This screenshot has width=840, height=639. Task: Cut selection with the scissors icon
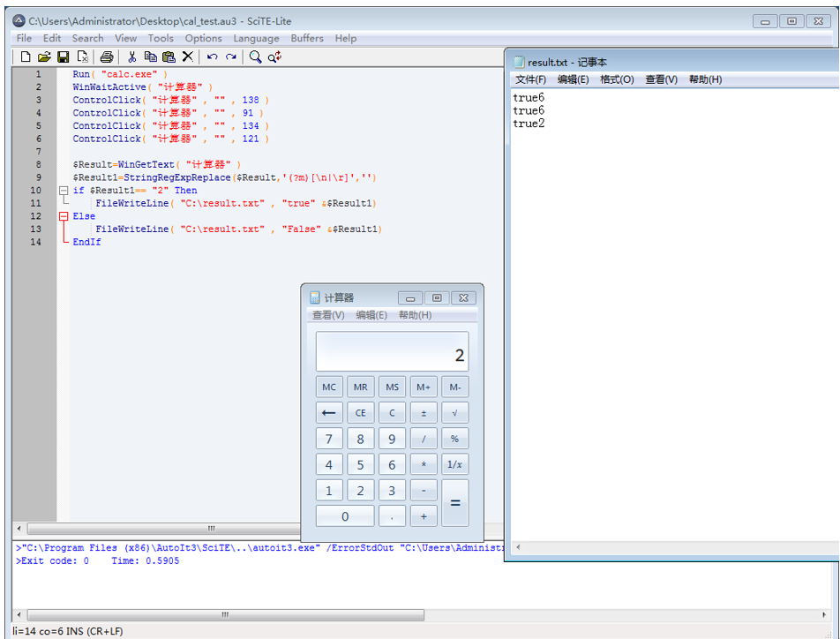point(132,56)
